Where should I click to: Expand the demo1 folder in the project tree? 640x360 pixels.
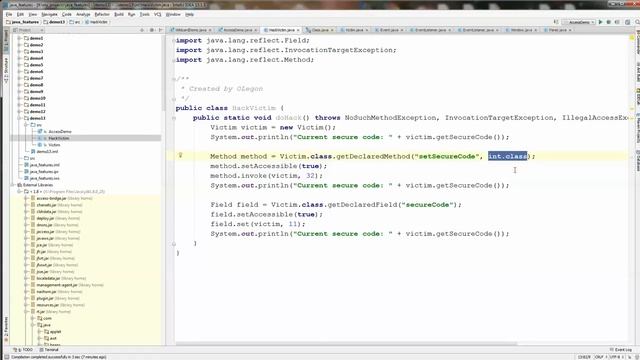tap(19, 38)
